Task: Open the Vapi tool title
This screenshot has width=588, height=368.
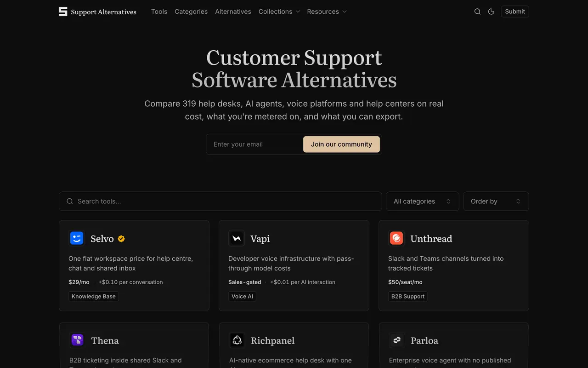Action: pyautogui.click(x=260, y=239)
